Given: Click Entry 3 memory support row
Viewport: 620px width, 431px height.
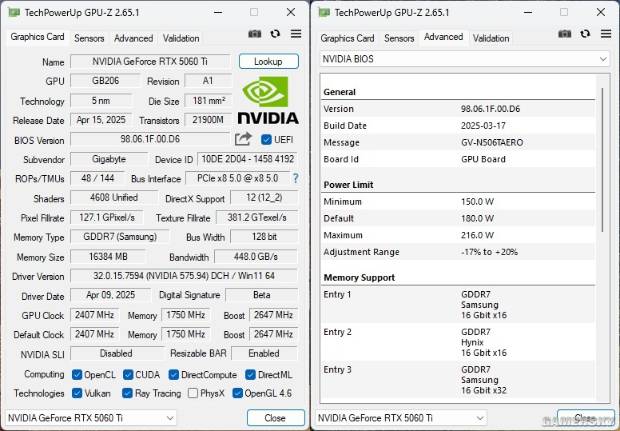Looking at the screenshot, I should click(458, 380).
